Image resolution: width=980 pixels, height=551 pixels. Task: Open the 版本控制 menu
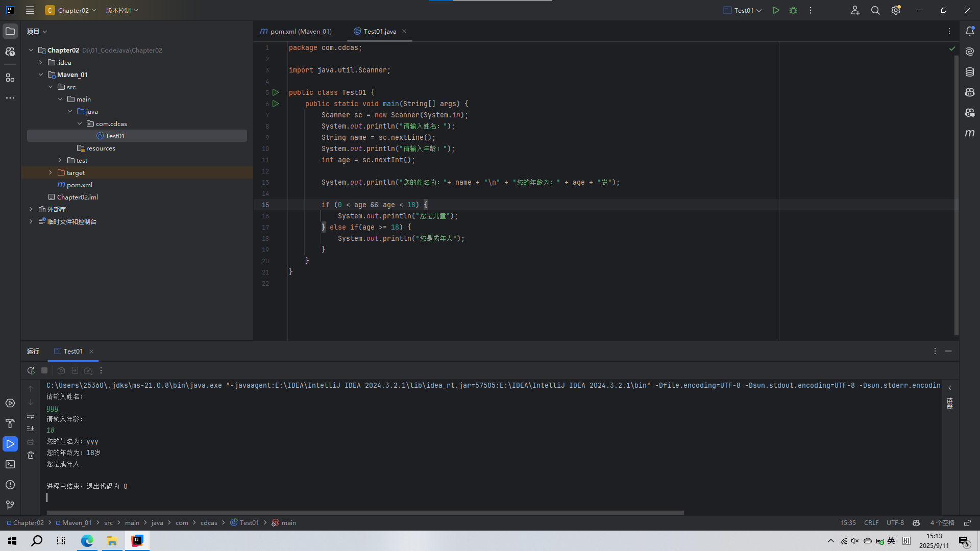(121, 10)
